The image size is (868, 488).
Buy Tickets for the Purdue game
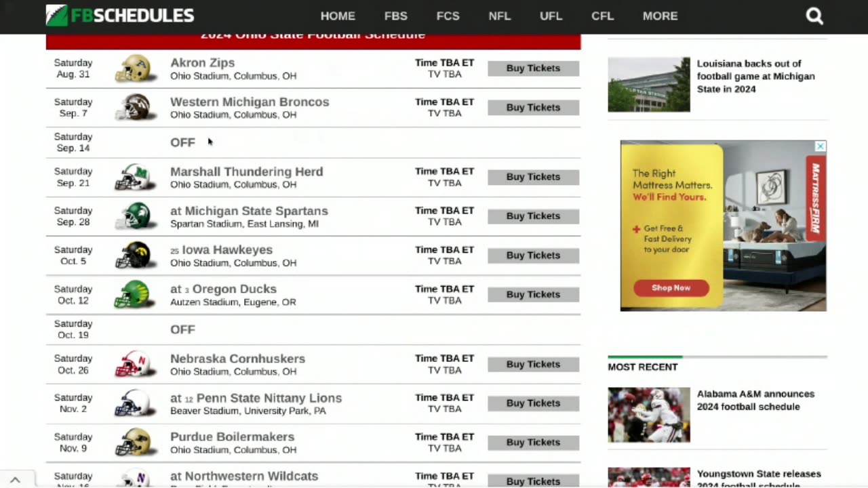pyautogui.click(x=533, y=443)
